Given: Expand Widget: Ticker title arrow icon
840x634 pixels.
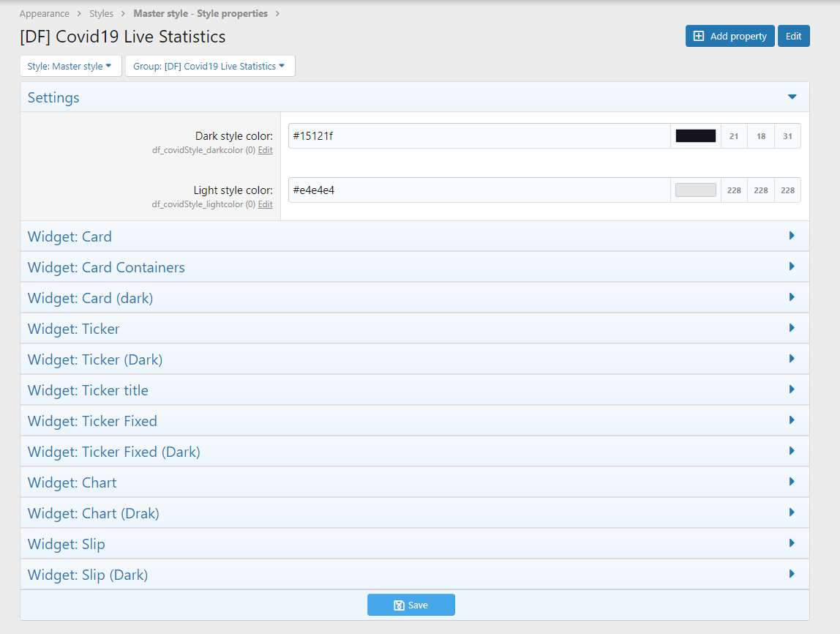Looking at the screenshot, I should (x=792, y=389).
